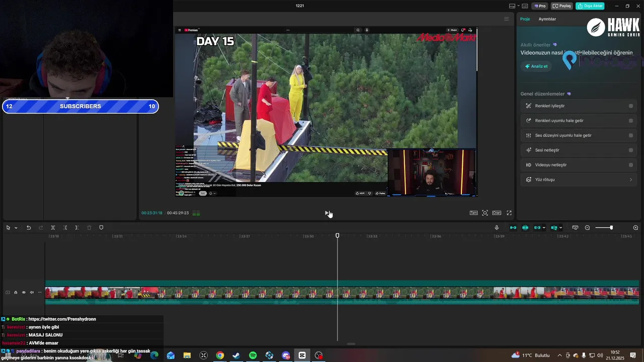Zoom in the timeline
Screen dimensions: 644x362
click(635, 228)
